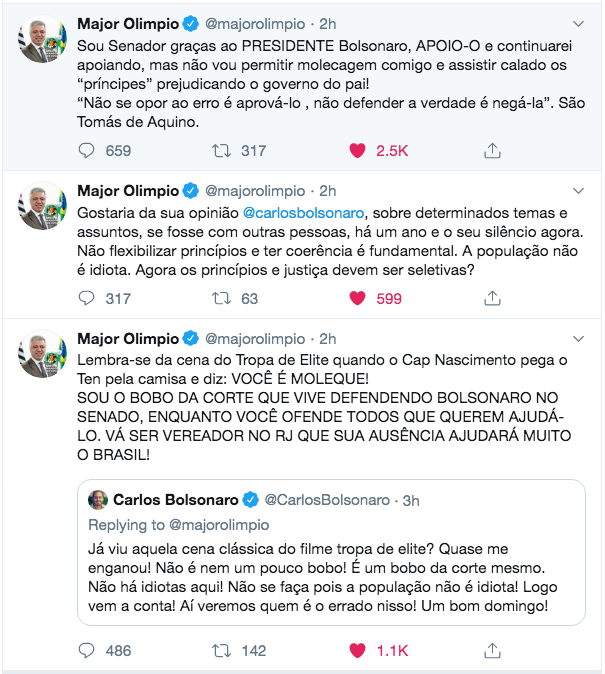Reply to the third tweet with 486 replies
The height and width of the screenshot is (674, 605).
pos(88,650)
